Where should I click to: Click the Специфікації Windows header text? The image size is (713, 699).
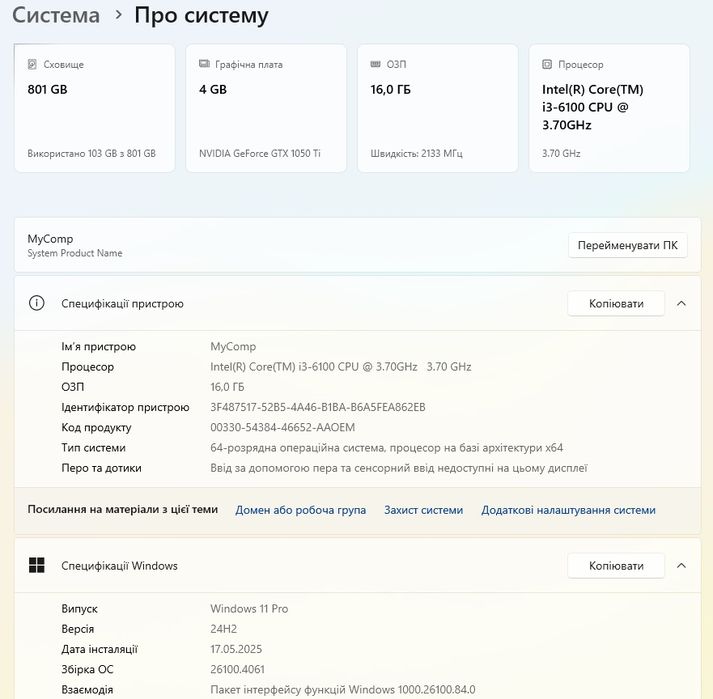click(x=119, y=566)
